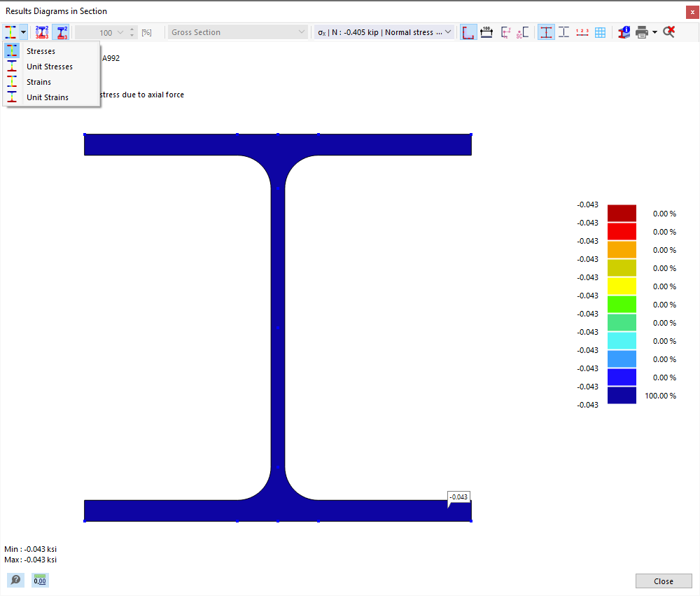Expand the stress type selector arrow
The image size is (700, 596).
pyautogui.click(x=23, y=32)
